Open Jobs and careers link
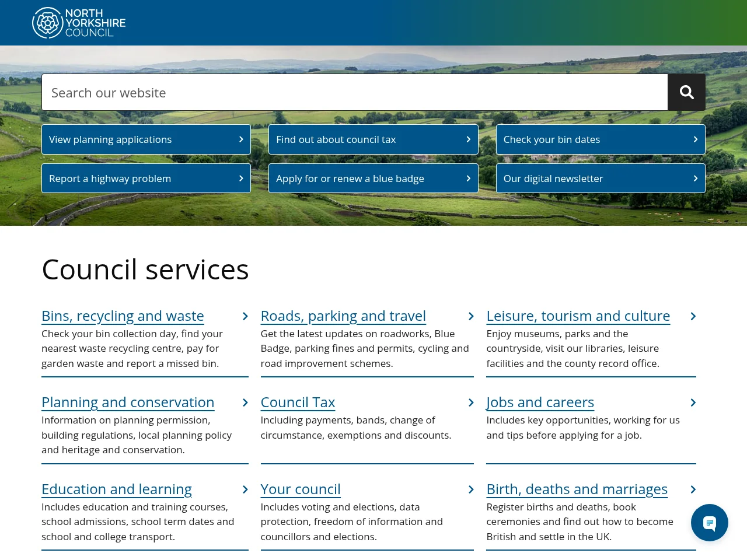Image resolution: width=747 pixels, height=560 pixels. (x=540, y=402)
